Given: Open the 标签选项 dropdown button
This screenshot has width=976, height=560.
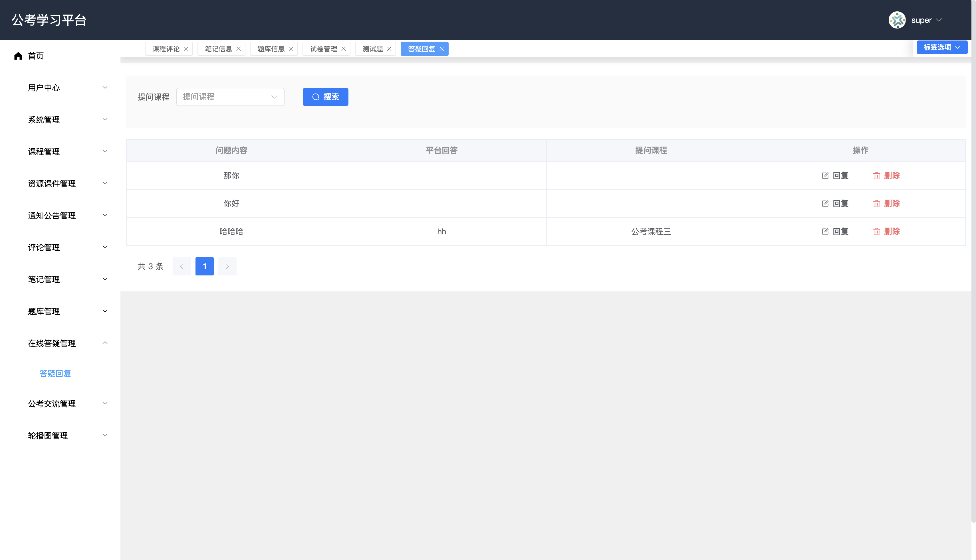Looking at the screenshot, I should (941, 47).
